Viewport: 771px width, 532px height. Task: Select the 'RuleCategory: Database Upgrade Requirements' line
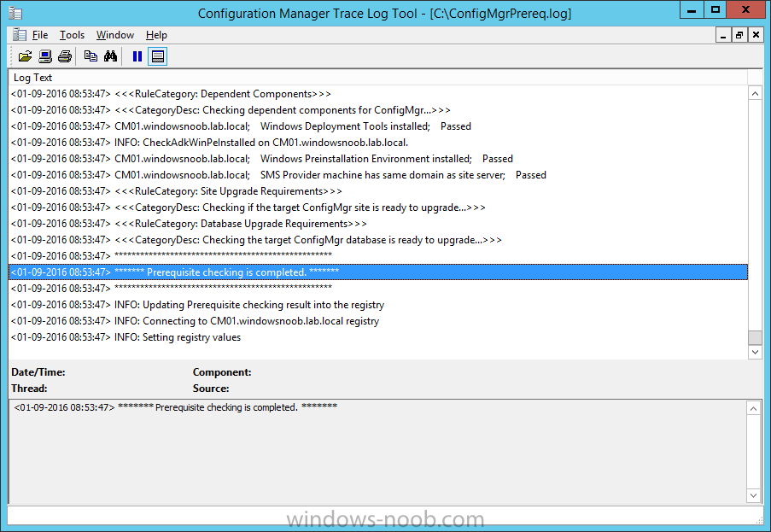coord(377,223)
